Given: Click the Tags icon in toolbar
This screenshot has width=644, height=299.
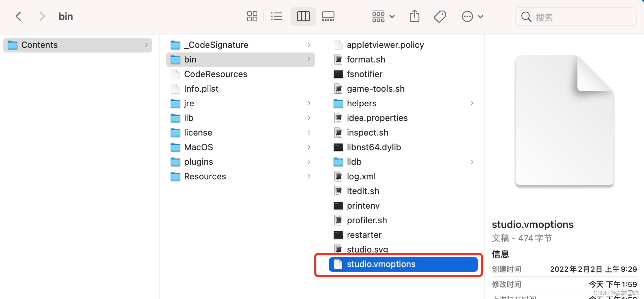Looking at the screenshot, I should pos(440,16).
